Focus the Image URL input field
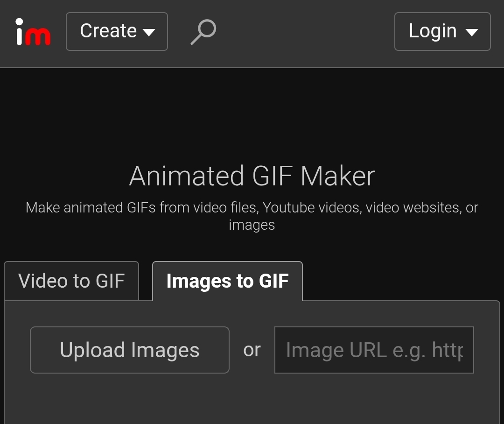The image size is (504, 424). pyautogui.click(x=374, y=350)
